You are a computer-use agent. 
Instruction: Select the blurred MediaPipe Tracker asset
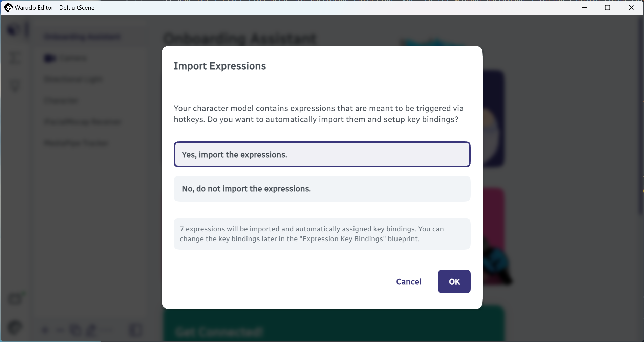click(76, 143)
